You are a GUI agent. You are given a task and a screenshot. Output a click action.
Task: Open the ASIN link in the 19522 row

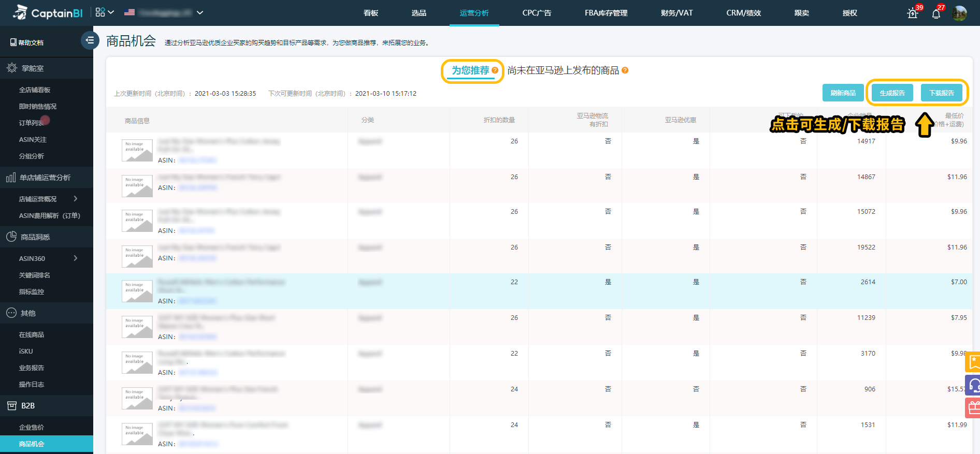pos(198,258)
